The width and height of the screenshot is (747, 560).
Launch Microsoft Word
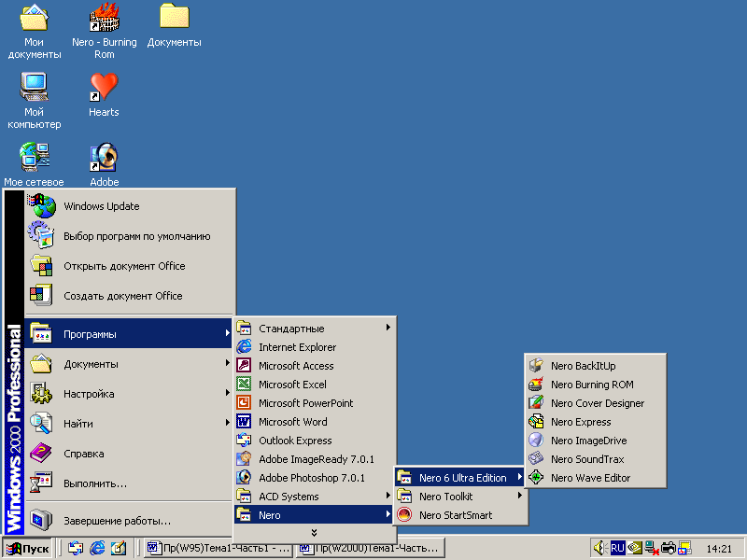pos(315,422)
